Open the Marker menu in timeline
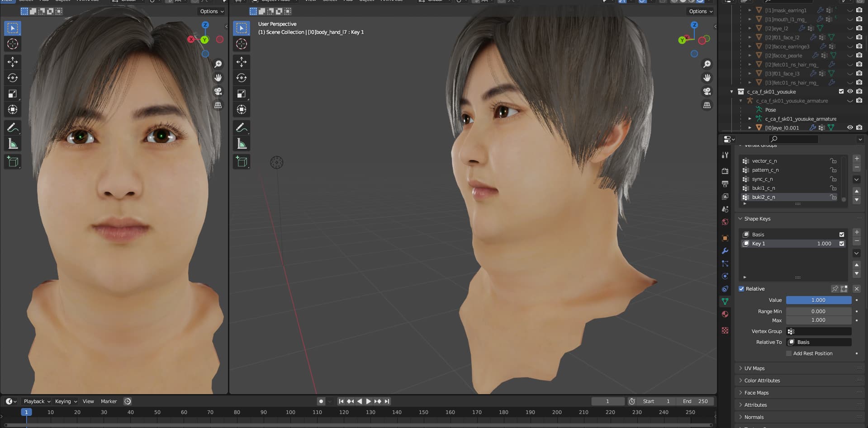The width and height of the screenshot is (868, 428). 109,401
